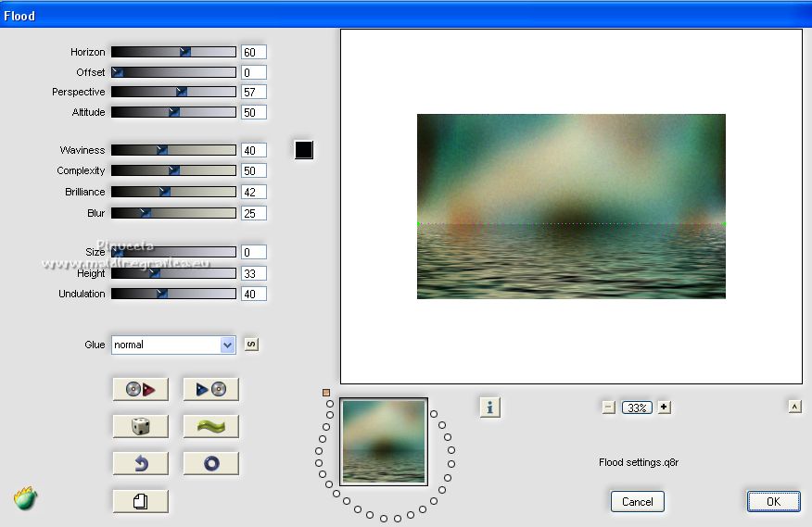812x527 pixels.
Task: Click the 33% zoom level box
Action: tap(637, 408)
